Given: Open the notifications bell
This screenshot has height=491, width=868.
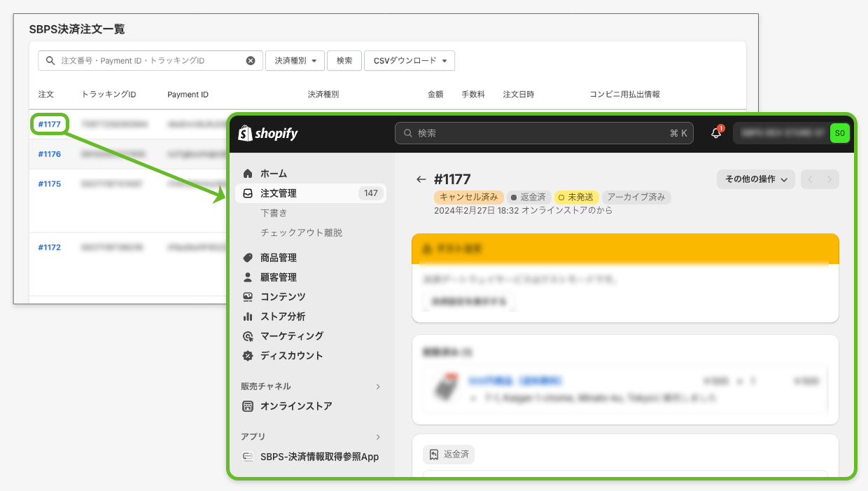Looking at the screenshot, I should [x=716, y=133].
